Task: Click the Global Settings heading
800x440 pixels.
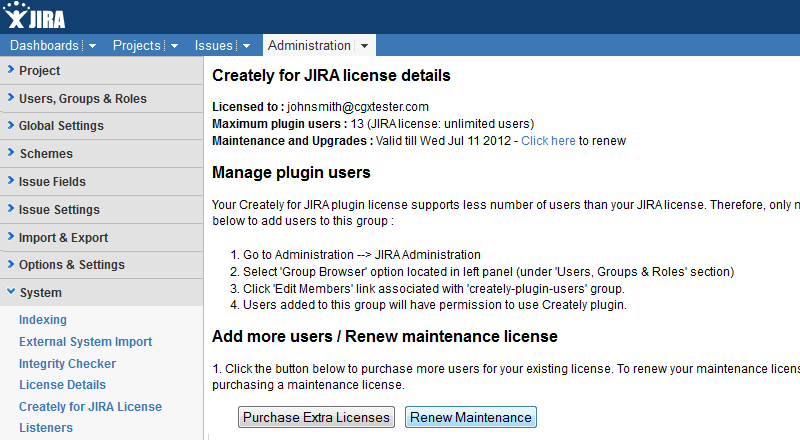Action: click(61, 126)
